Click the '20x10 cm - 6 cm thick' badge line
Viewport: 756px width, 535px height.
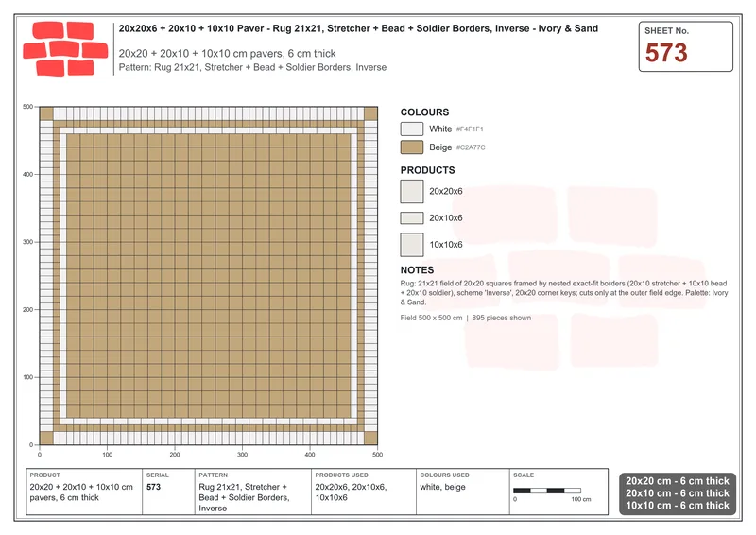pyautogui.click(x=678, y=493)
